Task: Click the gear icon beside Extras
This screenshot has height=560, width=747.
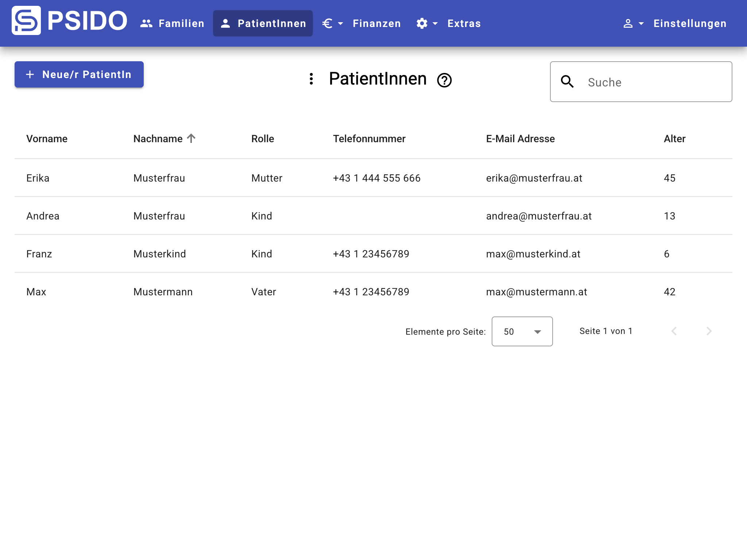Action: (x=422, y=23)
